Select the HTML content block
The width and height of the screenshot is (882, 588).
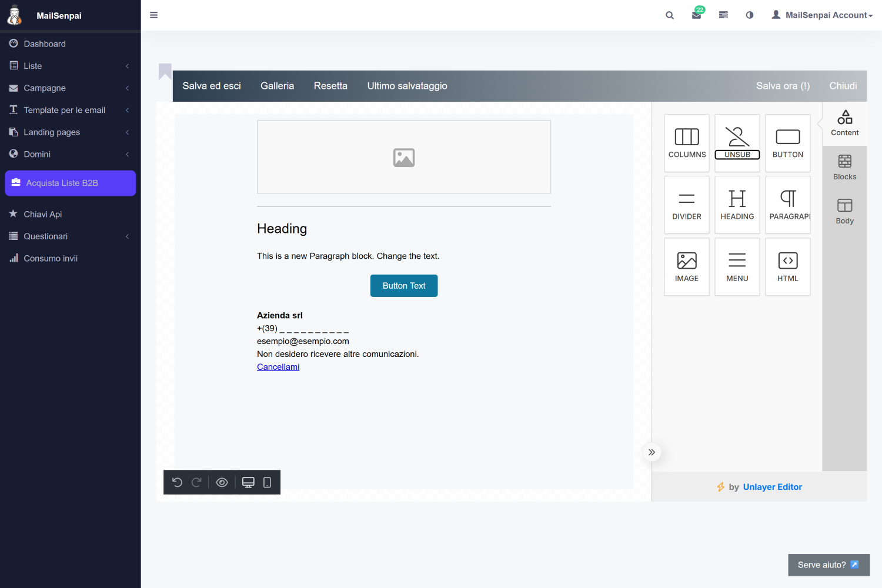[787, 267]
